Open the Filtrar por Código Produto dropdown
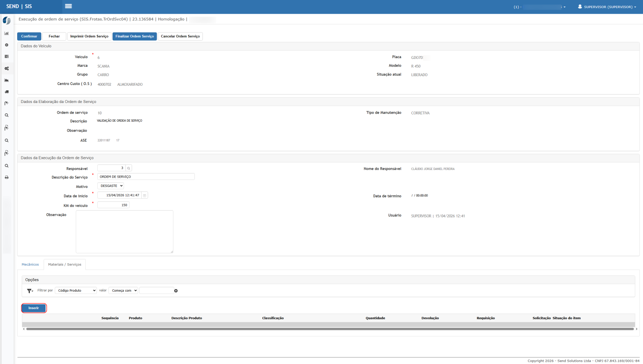 pyautogui.click(x=76, y=291)
